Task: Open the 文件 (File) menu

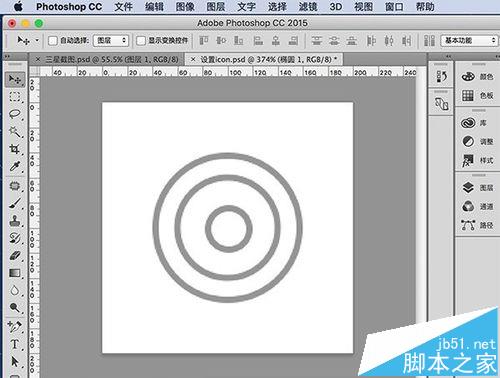Action: tap(123, 7)
